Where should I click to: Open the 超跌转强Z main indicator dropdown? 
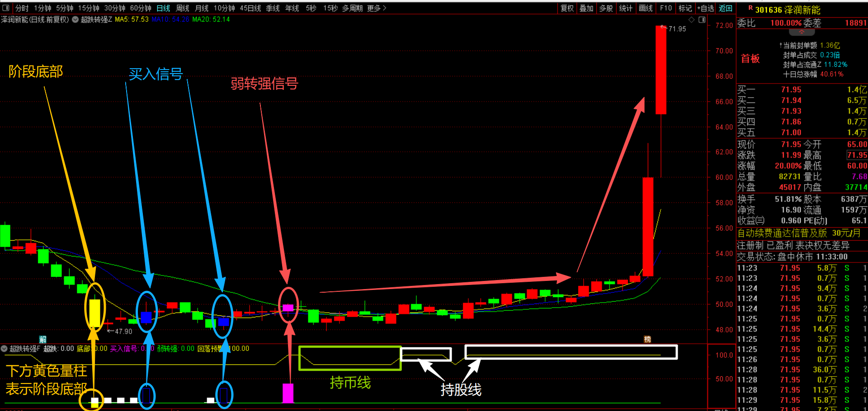pyautogui.click(x=75, y=19)
